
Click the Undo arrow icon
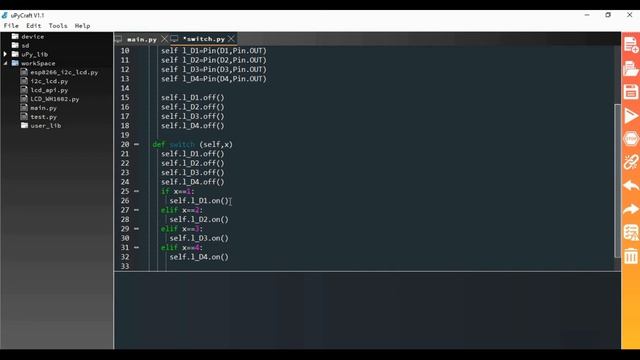click(x=631, y=186)
